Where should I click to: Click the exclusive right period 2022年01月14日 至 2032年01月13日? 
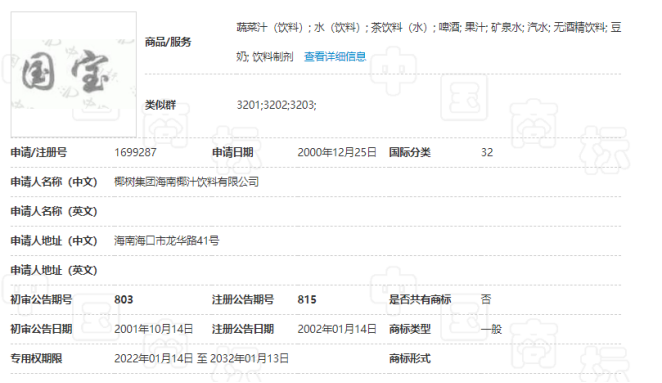tap(201, 359)
